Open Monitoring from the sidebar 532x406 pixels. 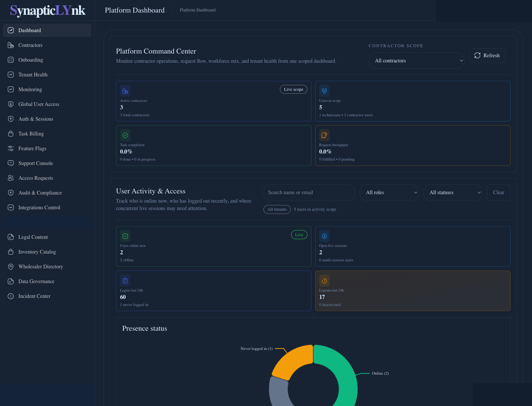click(x=47, y=89)
